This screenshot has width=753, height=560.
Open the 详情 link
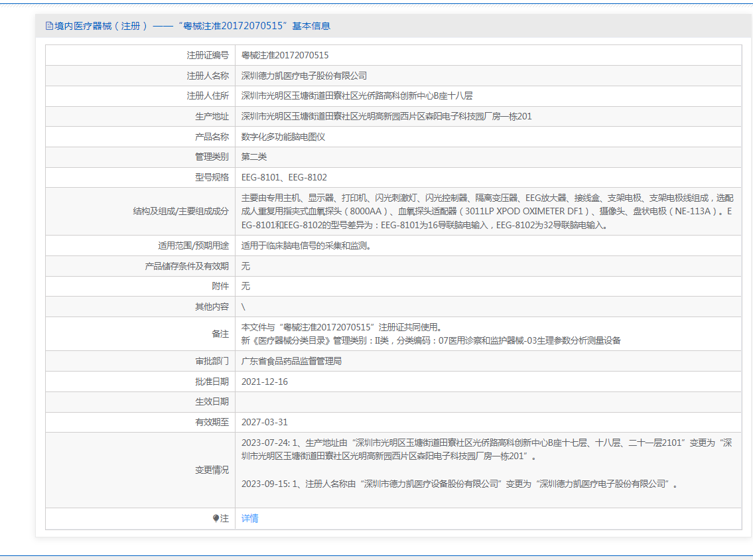pos(250,518)
